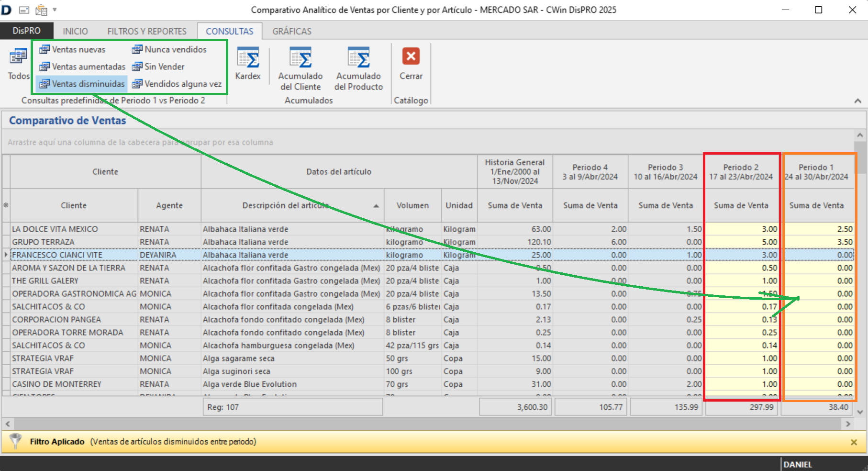The image size is (868, 471).
Task: Click the Alga suginori seca cell
Action: click(292, 371)
